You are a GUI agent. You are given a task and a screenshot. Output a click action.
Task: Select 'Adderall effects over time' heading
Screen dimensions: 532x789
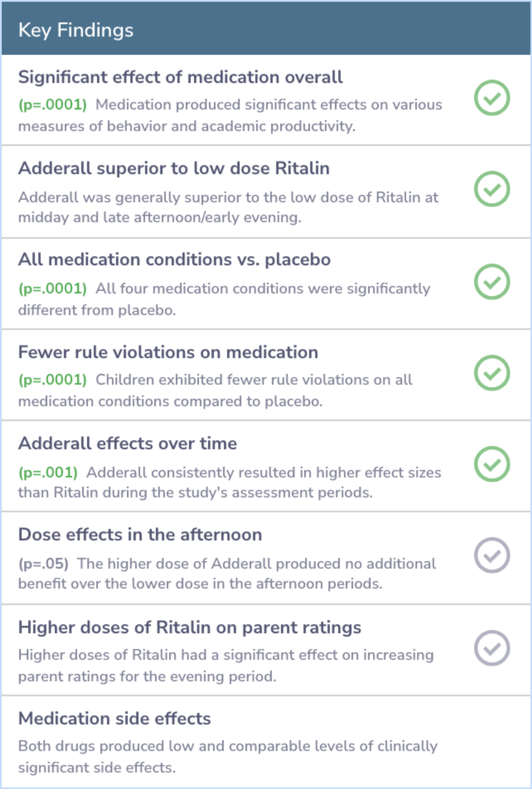tap(128, 443)
